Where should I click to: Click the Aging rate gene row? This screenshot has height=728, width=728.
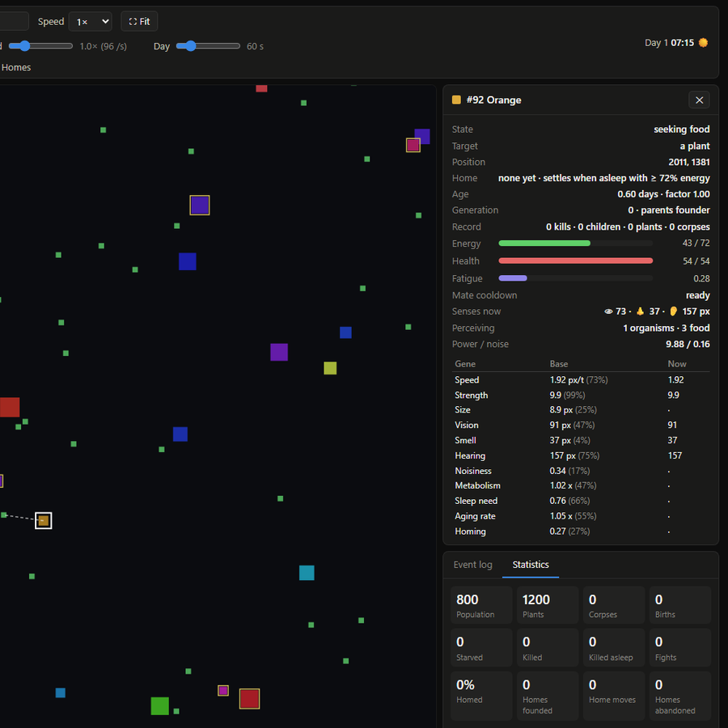580,516
